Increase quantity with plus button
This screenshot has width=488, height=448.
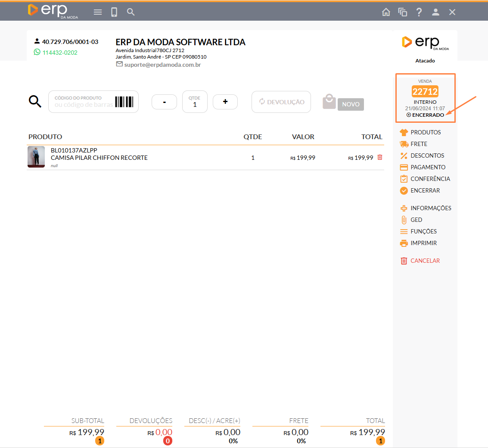pyautogui.click(x=225, y=102)
